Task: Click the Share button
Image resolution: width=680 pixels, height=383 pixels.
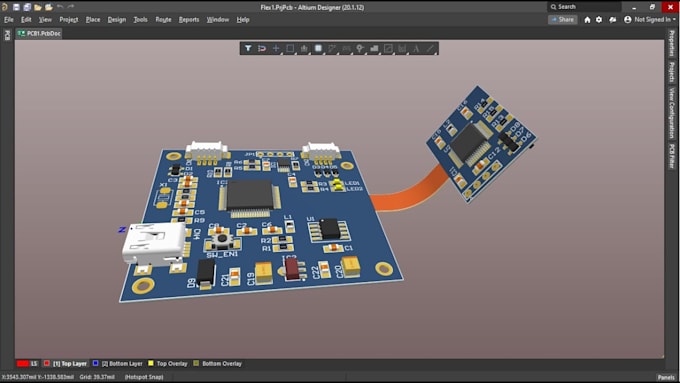Action: click(x=562, y=20)
